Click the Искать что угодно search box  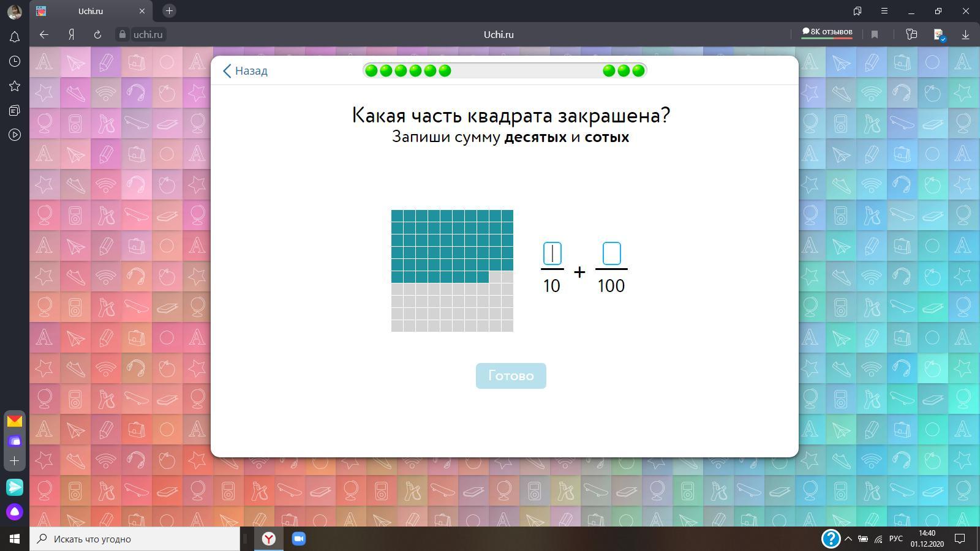coord(135,539)
